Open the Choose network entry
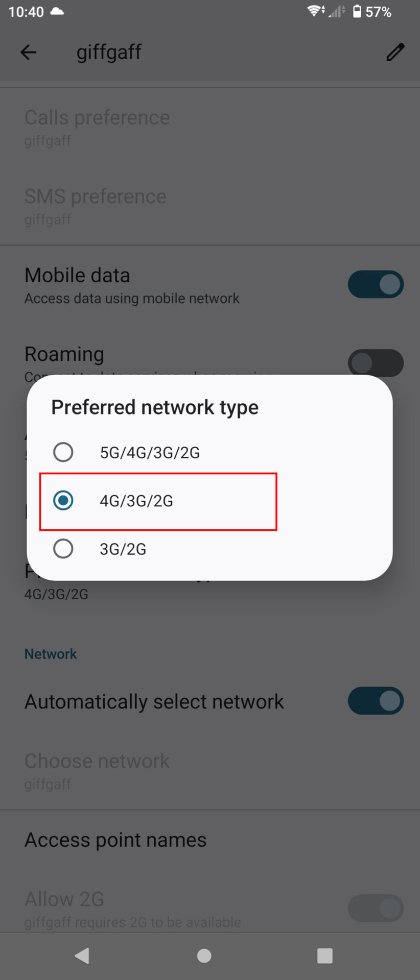The image size is (420, 980). click(97, 770)
